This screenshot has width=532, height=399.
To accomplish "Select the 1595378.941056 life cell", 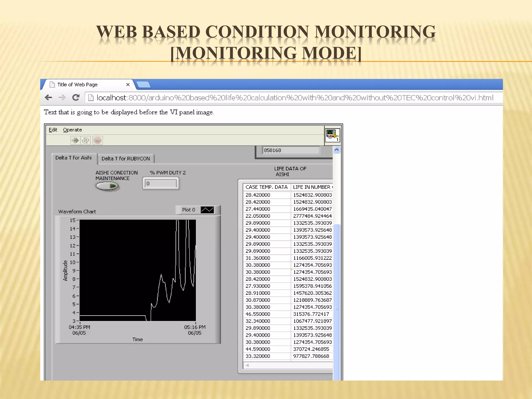I will (312, 286).
